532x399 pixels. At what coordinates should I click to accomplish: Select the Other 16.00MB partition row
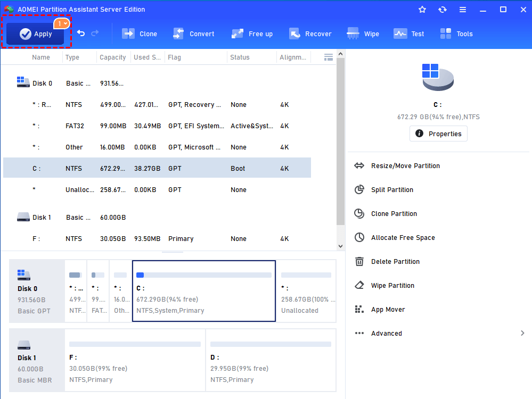(x=157, y=147)
